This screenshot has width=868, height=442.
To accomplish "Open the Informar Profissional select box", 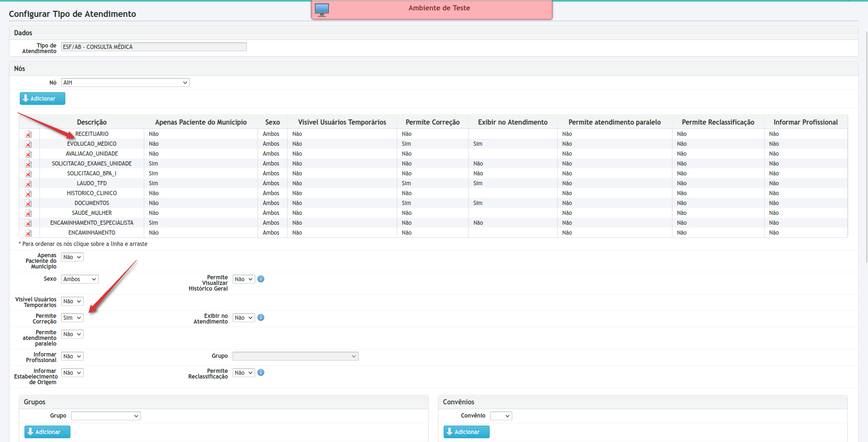I will [72, 356].
